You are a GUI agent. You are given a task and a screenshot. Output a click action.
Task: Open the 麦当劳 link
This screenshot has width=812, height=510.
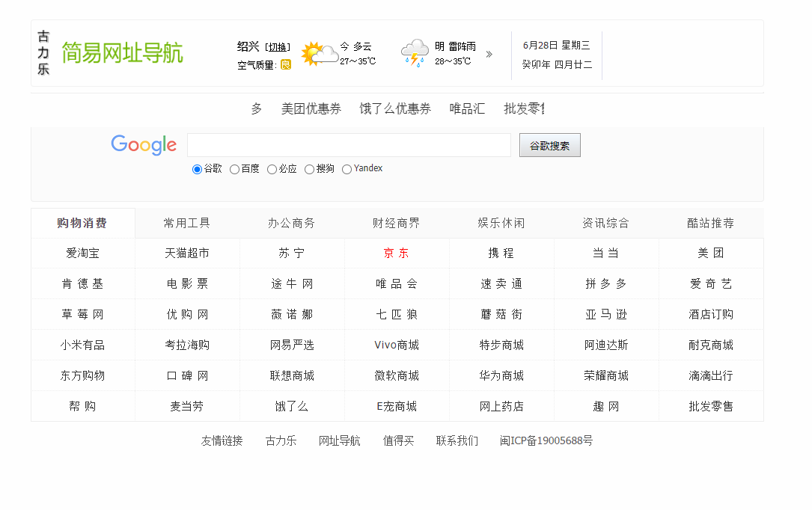(x=187, y=406)
